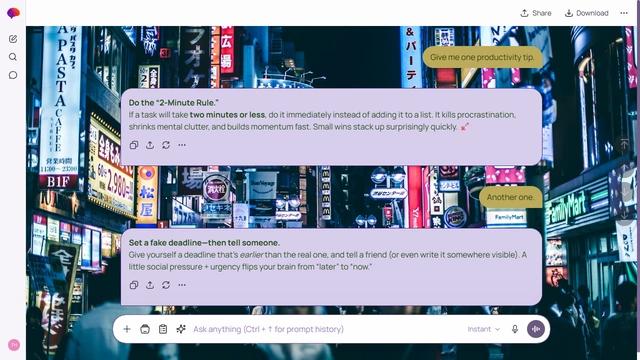
Task: Open the chats bubble icon in the sidebar
Action: click(x=13, y=75)
